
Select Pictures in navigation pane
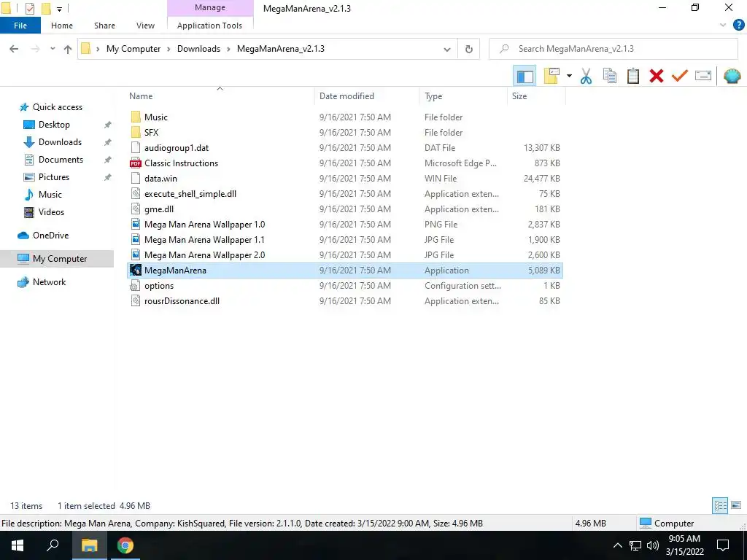pyautogui.click(x=54, y=177)
